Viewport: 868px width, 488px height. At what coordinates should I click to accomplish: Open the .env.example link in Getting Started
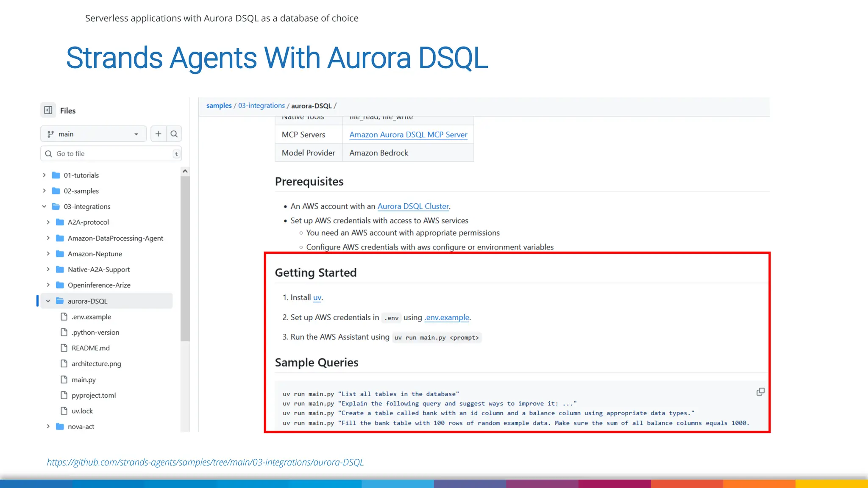[447, 317]
